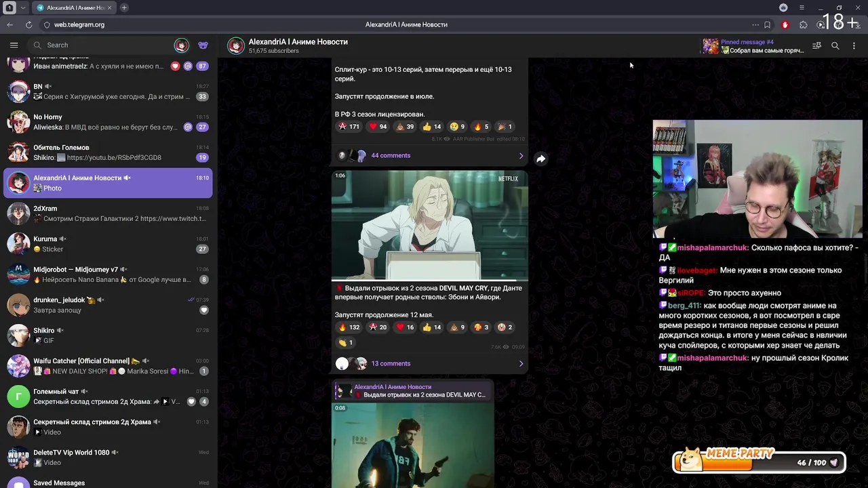Screen dimensions: 868x488
Task: Open Midjorobot — Midjourney v7 chat
Action: (108, 274)
